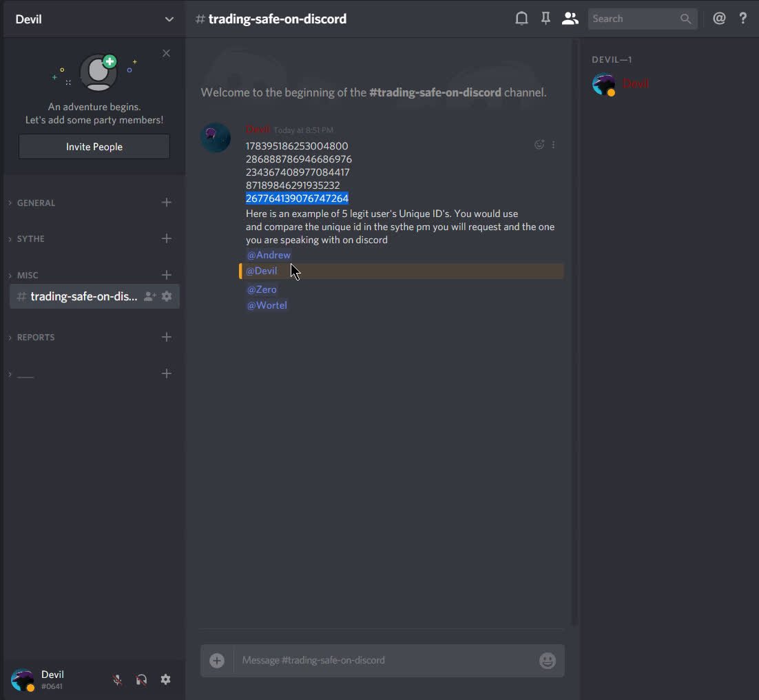Add channel to the unnamed bottom category
The width and height of the screenshot is (759, 700).
click(167, 373)
